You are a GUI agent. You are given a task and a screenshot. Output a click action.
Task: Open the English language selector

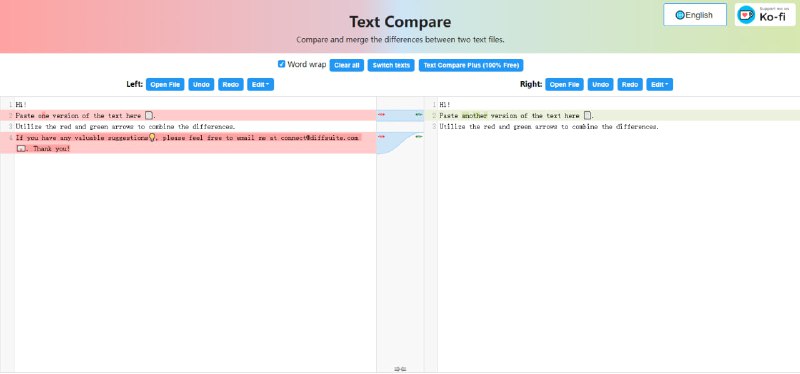tap(695, 15)
